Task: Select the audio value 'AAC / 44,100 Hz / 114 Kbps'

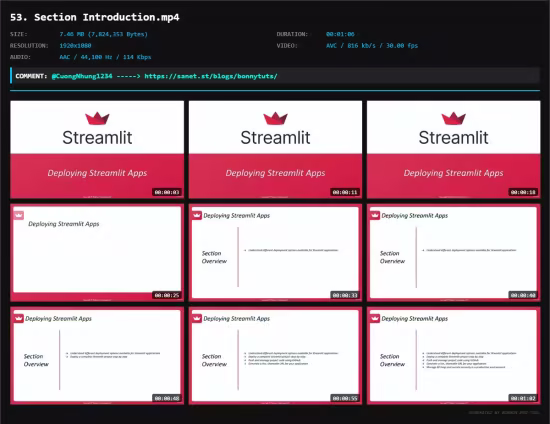Action: pyautogui.click(x=105, y=57)
